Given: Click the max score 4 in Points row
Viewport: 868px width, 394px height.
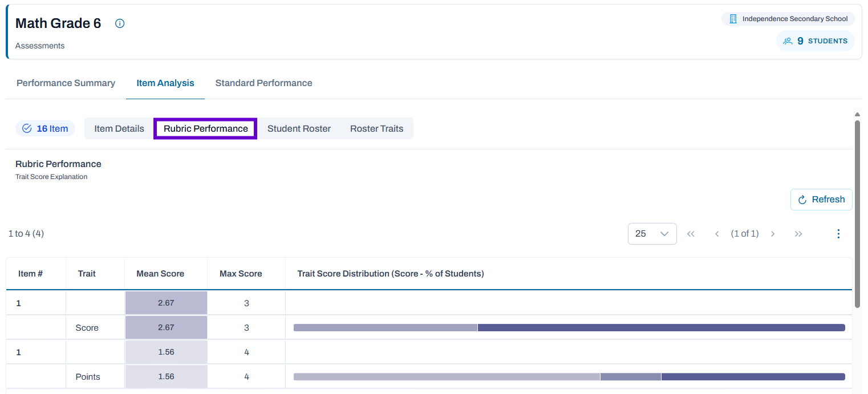Looking at the screenshot, I should point(246,376).
